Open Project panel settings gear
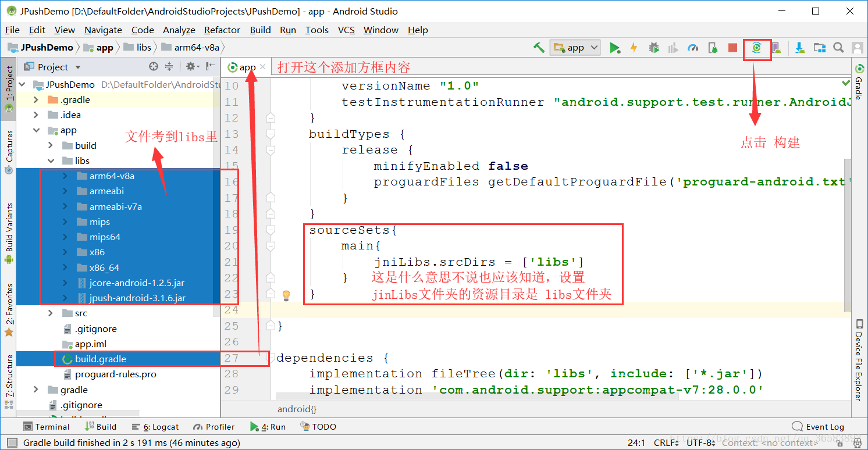This screenshot has width=868, height=450. pos(191,67)
